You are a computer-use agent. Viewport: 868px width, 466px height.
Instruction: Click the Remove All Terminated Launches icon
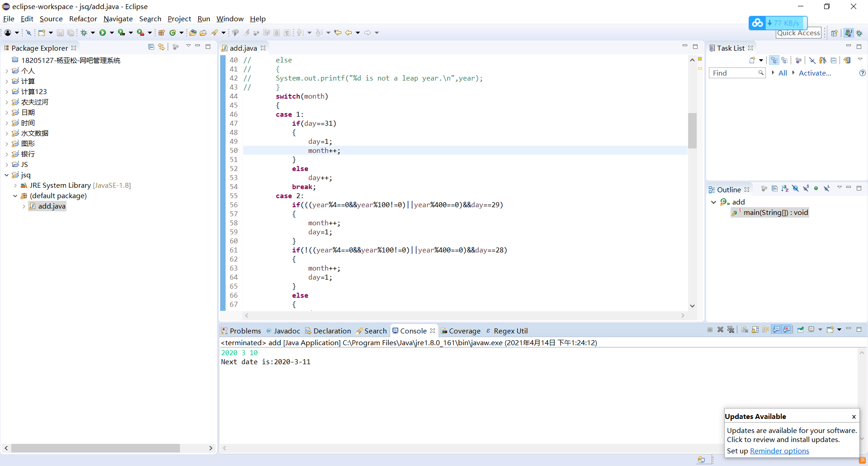(731, 330)
